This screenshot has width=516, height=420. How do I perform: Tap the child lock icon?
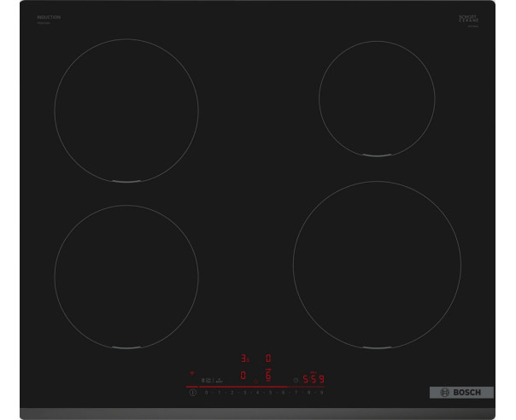tap(207, 380)
